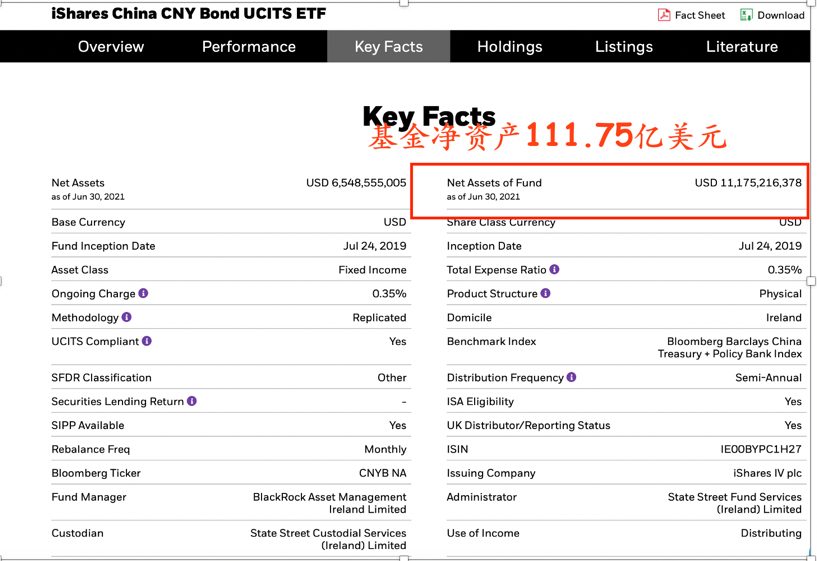
Task: Open the Overview tab
Action: [x=111, y=47]
